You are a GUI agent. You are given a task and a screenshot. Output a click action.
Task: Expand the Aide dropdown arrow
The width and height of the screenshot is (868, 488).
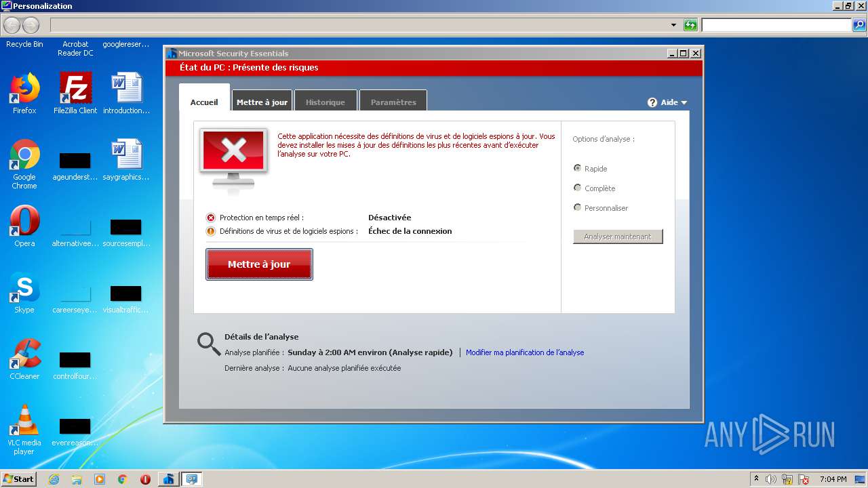pos(684,103)
